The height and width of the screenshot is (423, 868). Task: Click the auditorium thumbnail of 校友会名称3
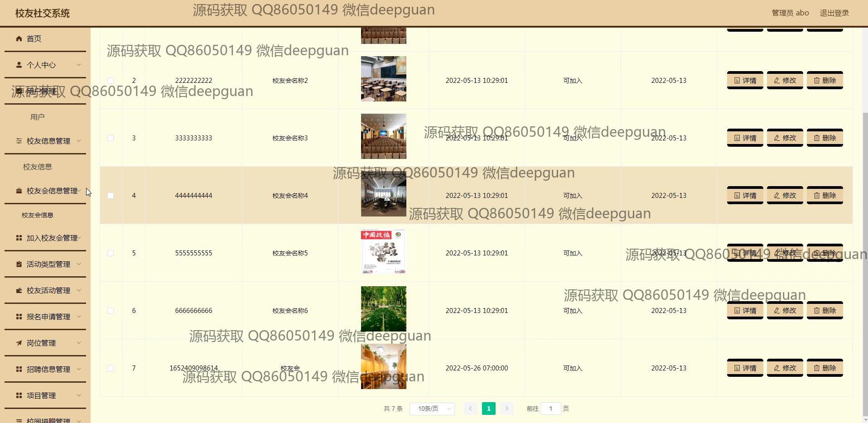point(384,136)
